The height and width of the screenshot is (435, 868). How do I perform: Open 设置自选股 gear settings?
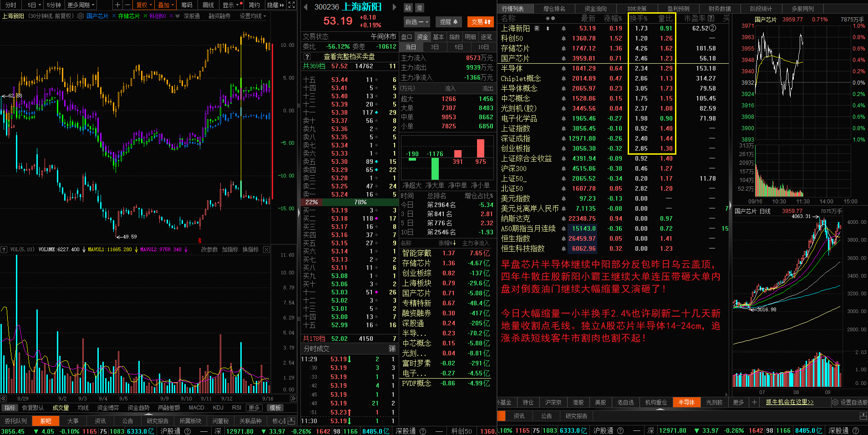tap(849, 402)
